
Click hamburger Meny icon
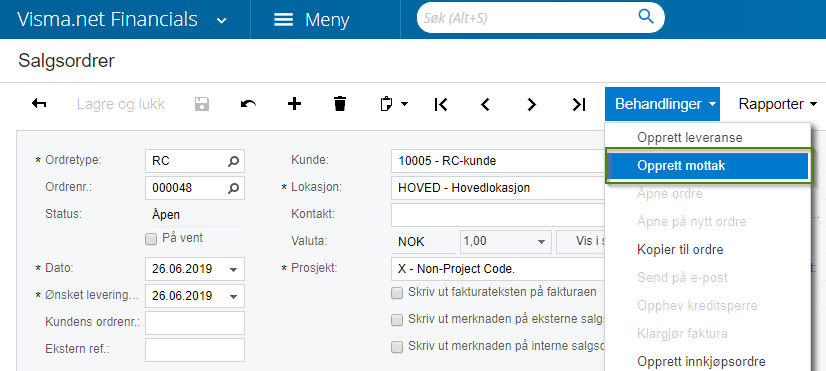click(x=283, y=20)
